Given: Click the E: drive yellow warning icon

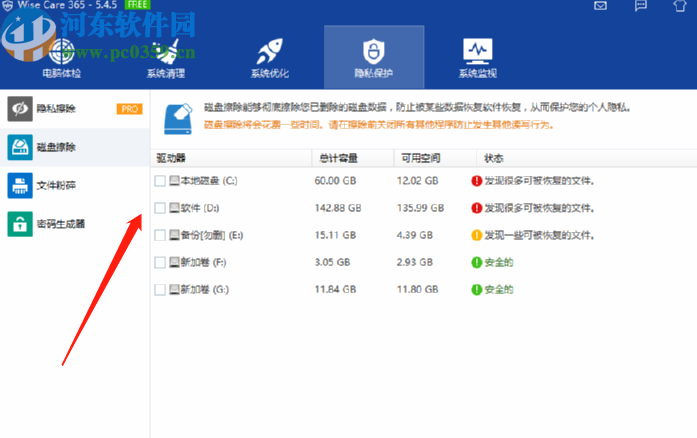Looking at the screenshot, I should click(x=477, y=235).
